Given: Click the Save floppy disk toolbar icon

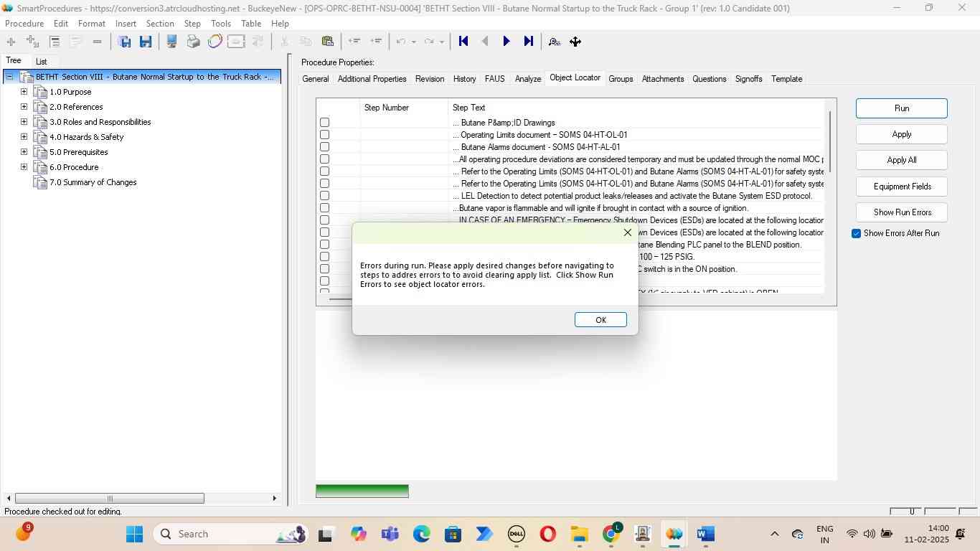Looking at the screenshot, I should (146, 42).
